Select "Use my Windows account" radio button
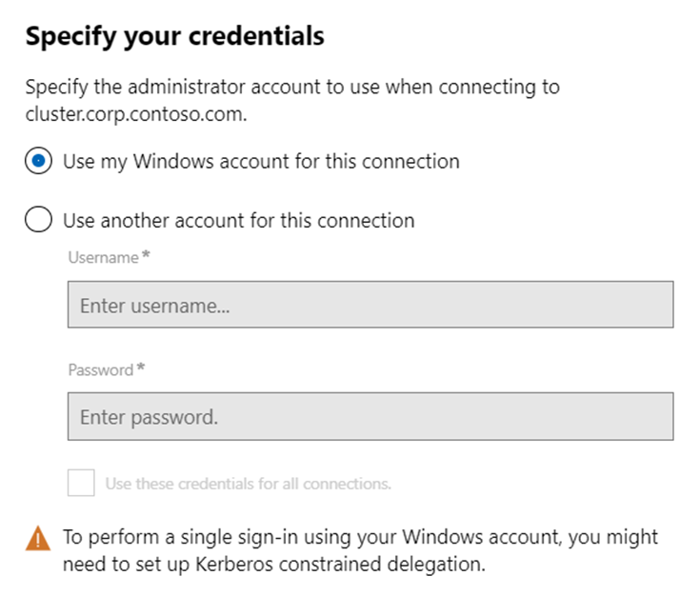 38,162
